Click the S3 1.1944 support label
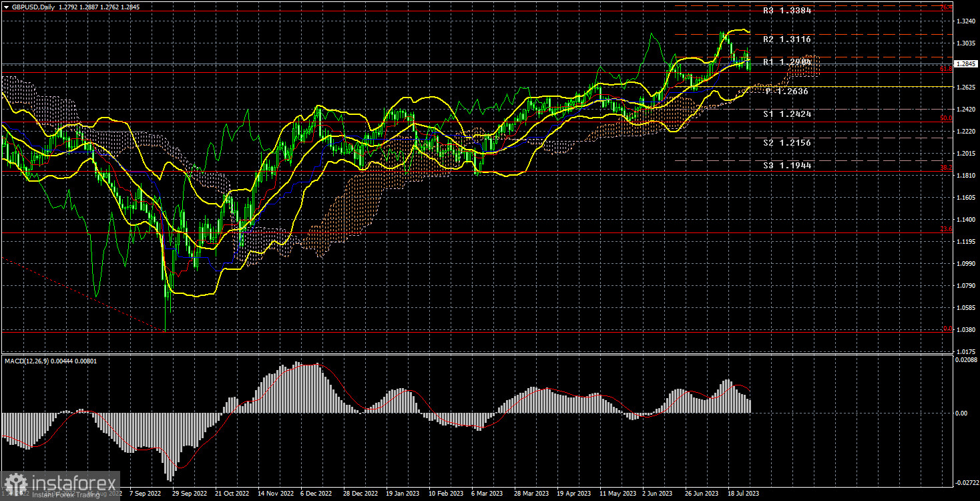The image size is (980, 501). pyautogui.click(x=788, y=165)
